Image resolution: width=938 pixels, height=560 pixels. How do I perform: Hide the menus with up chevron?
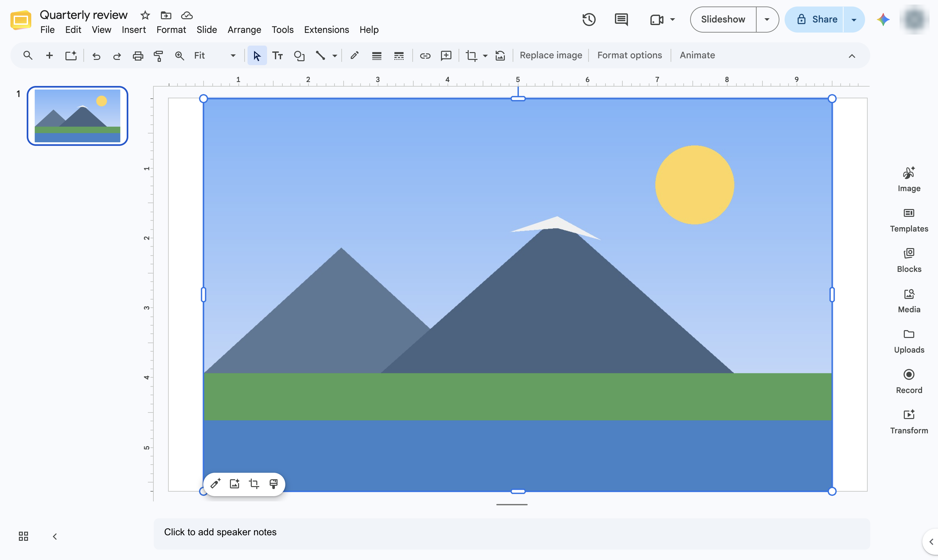[x=852, y=56]
